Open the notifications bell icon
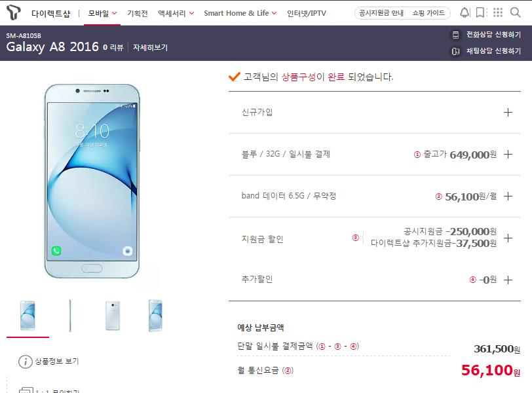The image size is (532, 393). pos(465,13)
